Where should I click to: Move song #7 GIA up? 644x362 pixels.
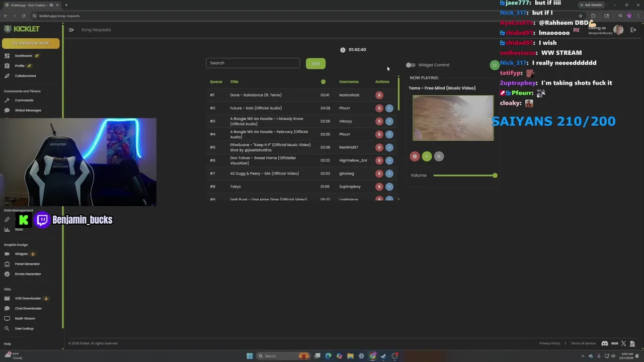tap(389, 173)
